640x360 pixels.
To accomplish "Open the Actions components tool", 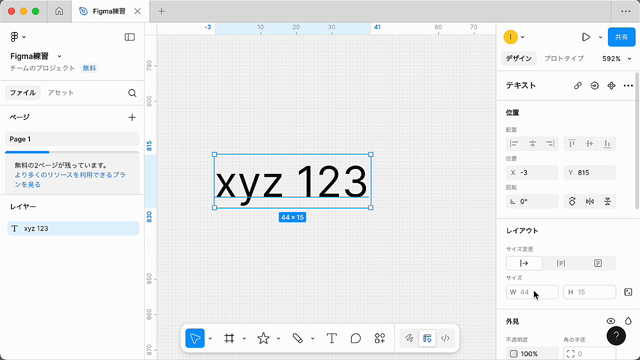I will coord(380,338).
